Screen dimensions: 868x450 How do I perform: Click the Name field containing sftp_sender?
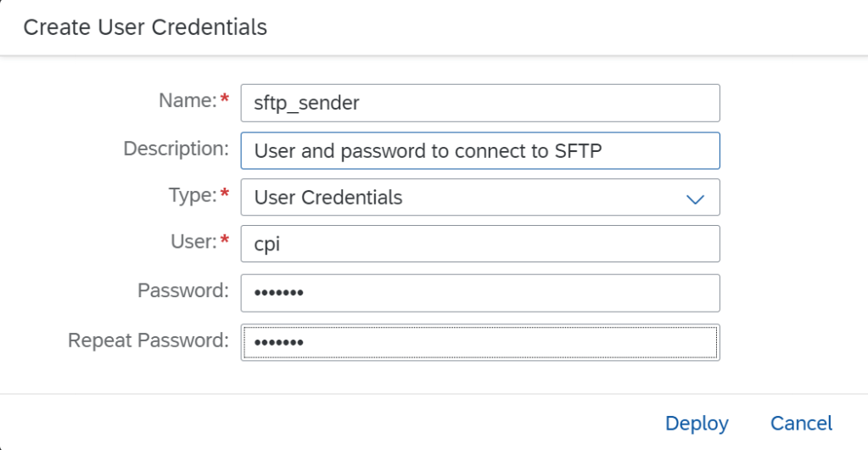[479, 104]
